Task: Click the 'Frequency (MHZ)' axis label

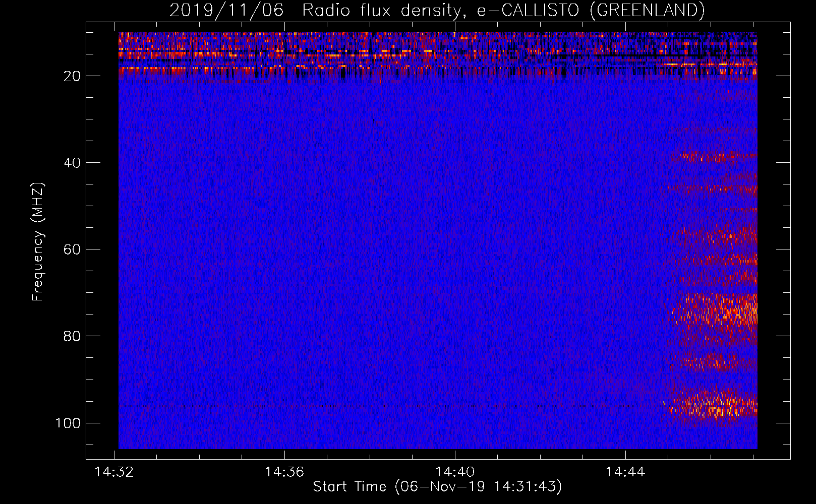Action: pos(38,241)
